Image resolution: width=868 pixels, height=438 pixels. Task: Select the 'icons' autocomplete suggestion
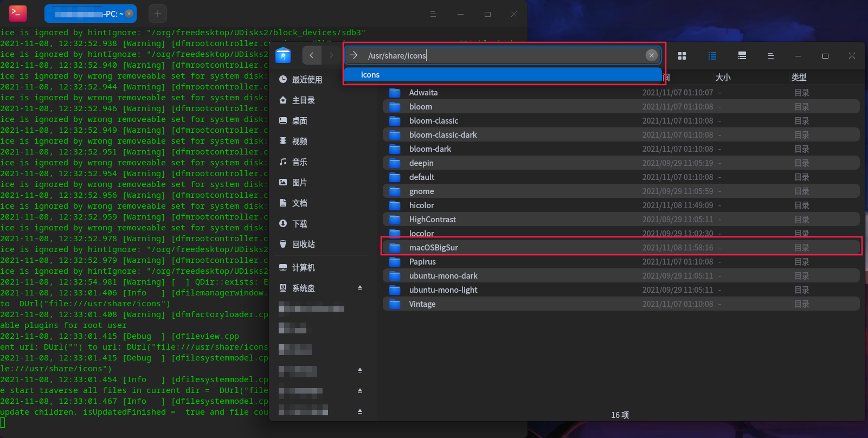pyautogui.click(x=503, y=75)
